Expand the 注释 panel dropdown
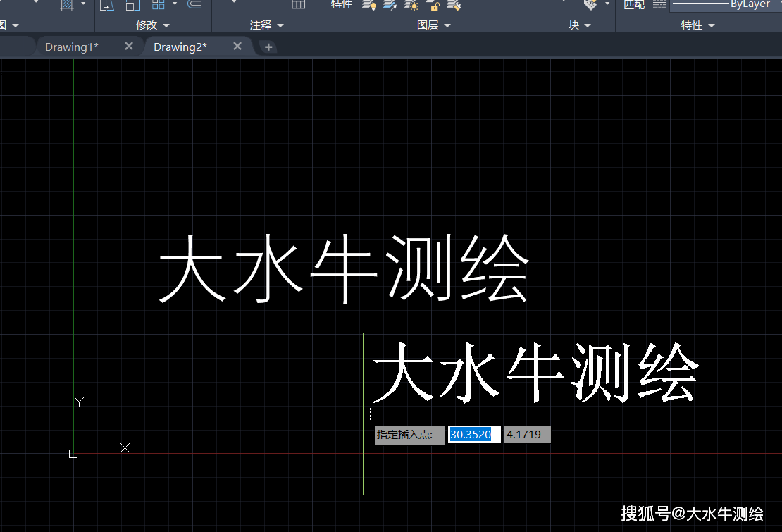This screenshot has width=782, height=532. tap(280, 25)
